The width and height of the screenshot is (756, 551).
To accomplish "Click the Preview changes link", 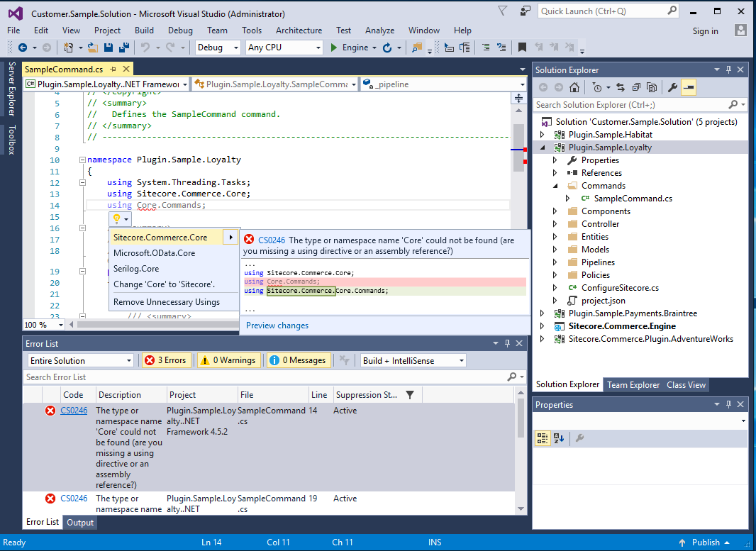I will click(277, 325).
